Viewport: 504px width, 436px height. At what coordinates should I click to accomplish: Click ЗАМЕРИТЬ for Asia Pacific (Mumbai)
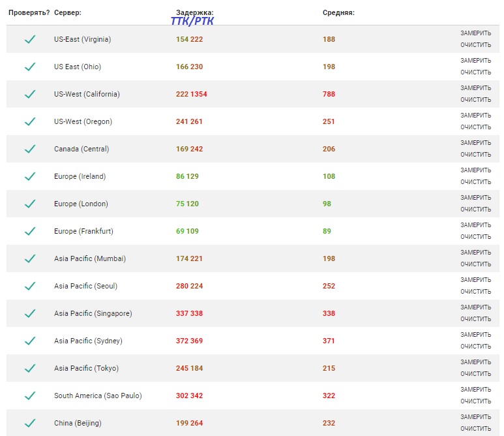pos(475,252)
